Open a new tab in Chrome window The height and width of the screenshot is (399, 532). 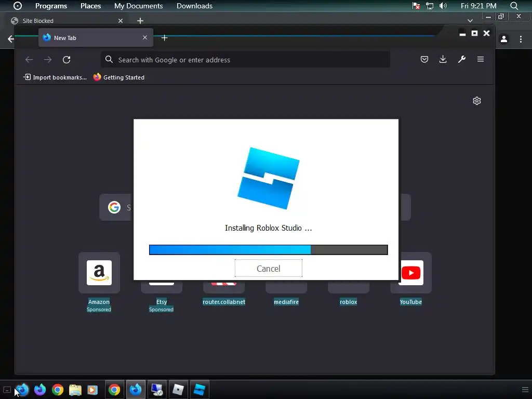140,21
